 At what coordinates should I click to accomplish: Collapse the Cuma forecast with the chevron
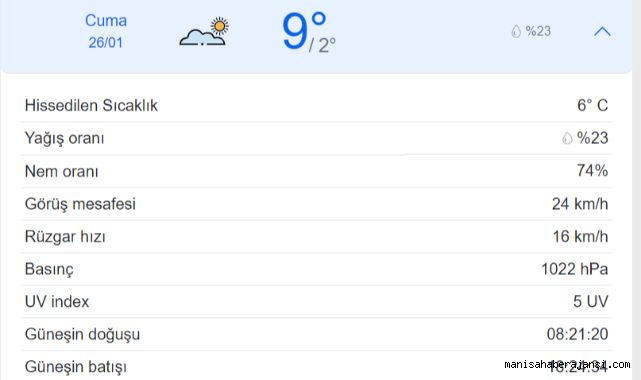pos(602,31)
